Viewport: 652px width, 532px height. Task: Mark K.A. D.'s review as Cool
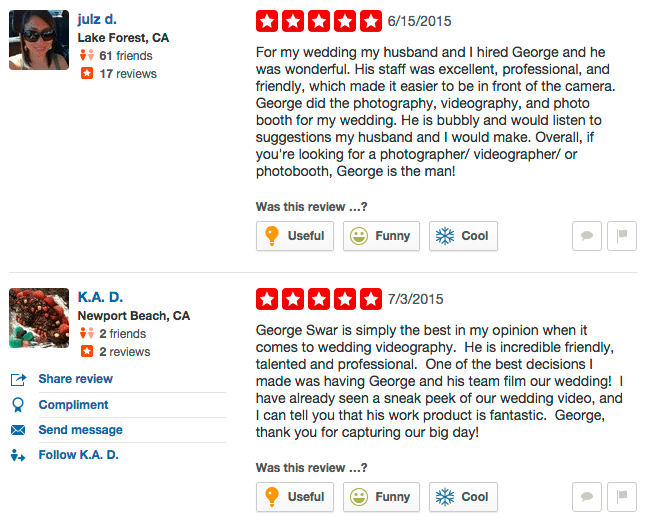[464, 497]
